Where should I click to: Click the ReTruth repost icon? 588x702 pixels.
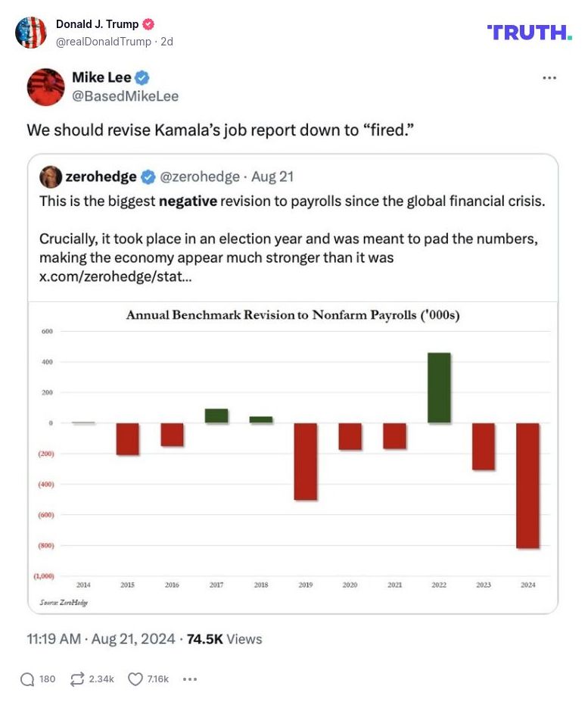click(x=77, y=679)
